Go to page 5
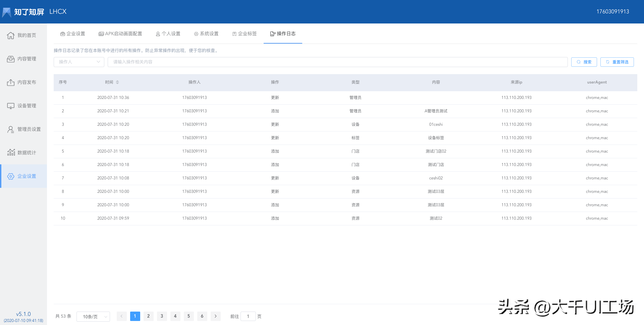The width and height of the screenshot is (644, 325). point(189,316)
